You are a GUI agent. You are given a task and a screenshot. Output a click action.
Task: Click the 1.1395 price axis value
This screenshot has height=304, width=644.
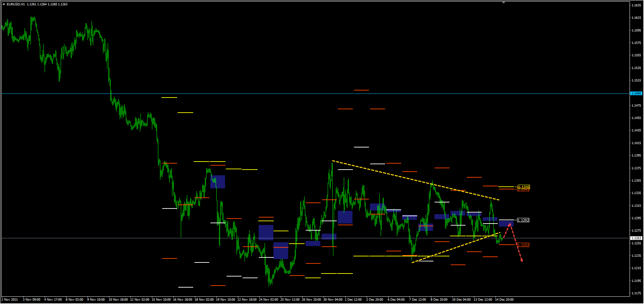[x=636, y=156]
